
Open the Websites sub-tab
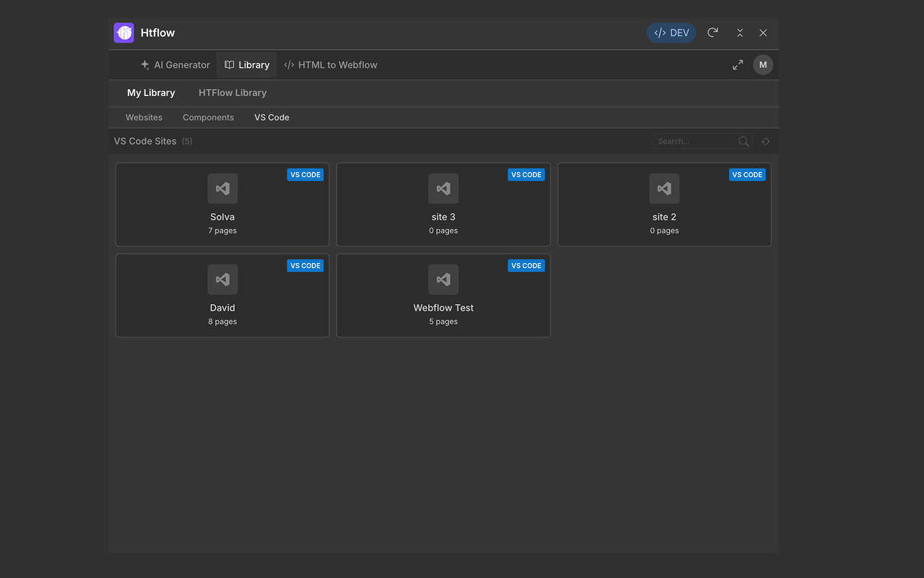tap(144, 117)
